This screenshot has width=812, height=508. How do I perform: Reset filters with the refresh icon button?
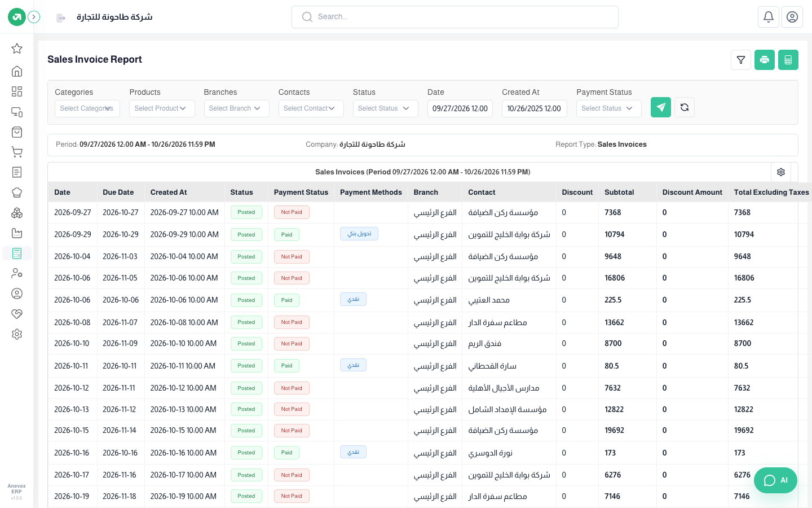click(685, 107)
